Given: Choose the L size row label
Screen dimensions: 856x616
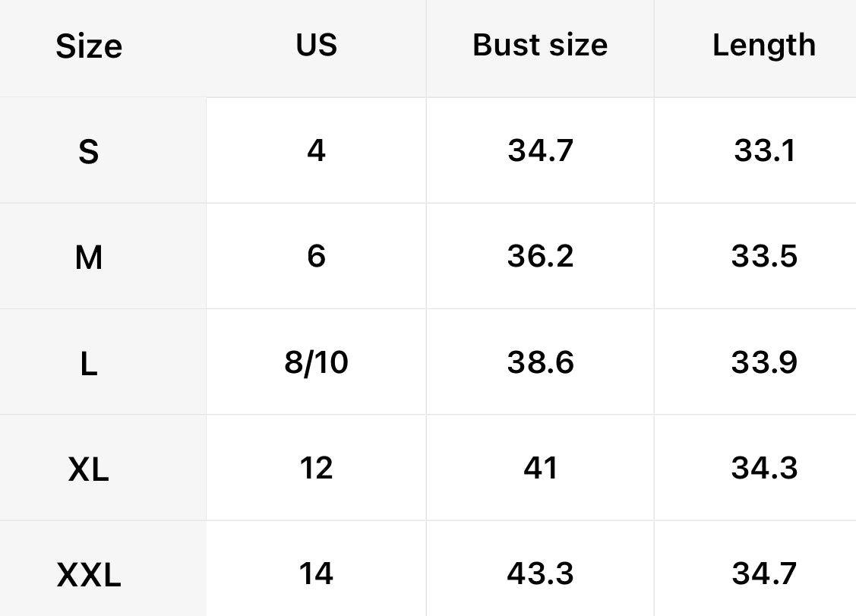Looking at the screenshot, I should click(89, 365).
